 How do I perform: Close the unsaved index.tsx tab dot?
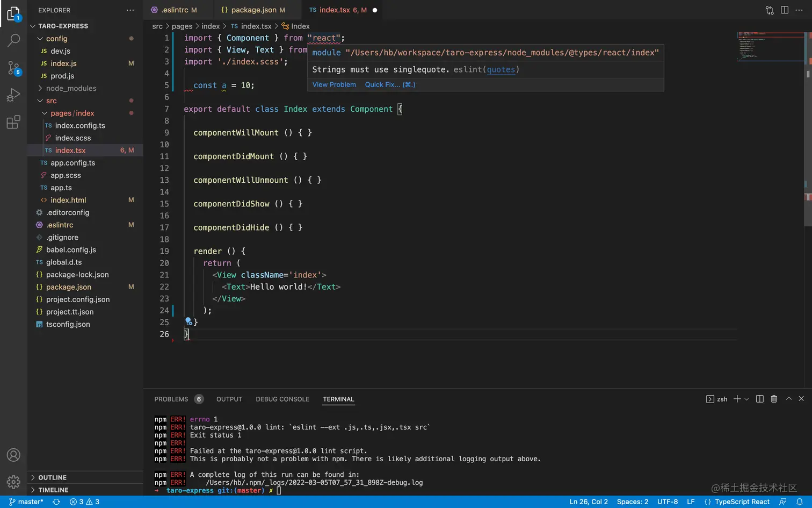[375, 10]
